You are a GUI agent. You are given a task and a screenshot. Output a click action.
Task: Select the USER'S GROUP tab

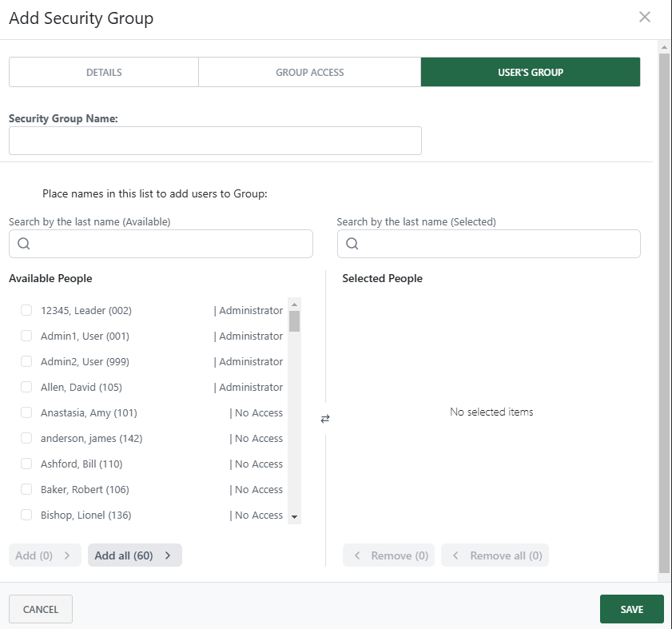[x=531, y=72]
